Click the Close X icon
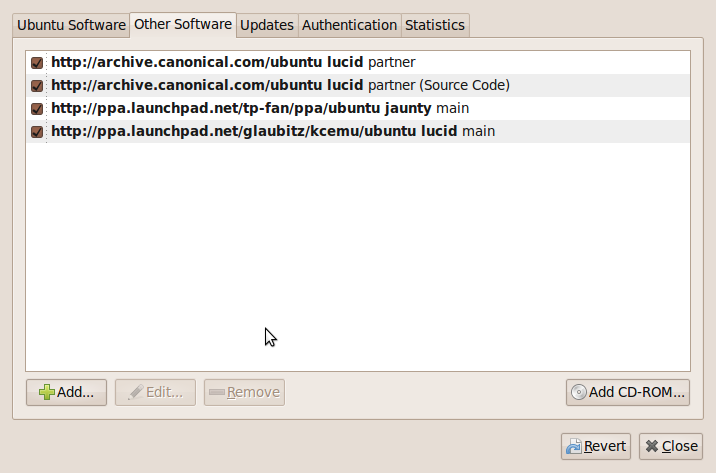 pyautogui.click(x=651, y=446)
